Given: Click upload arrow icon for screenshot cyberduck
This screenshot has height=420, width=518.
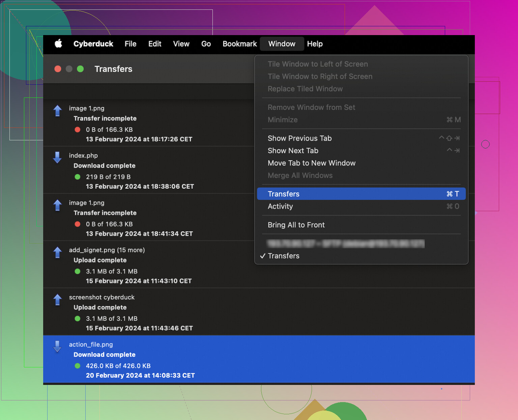Looking at the screenshot, I should pyautogui.click(x=58, y=299).
